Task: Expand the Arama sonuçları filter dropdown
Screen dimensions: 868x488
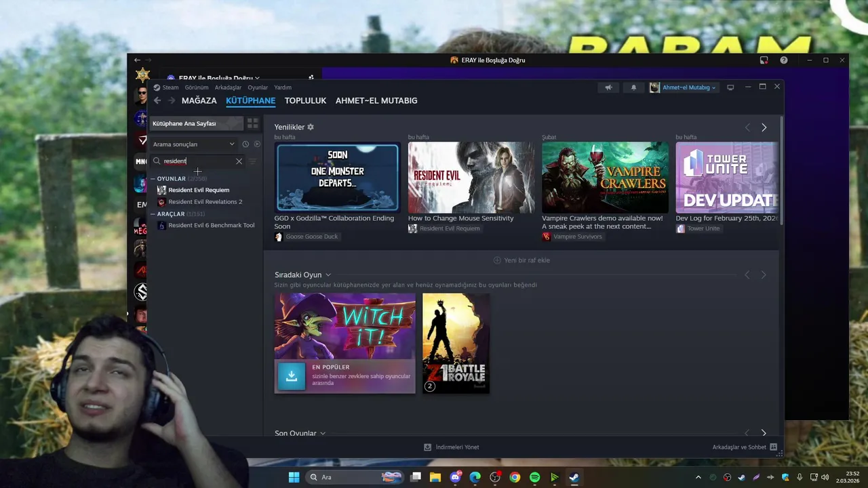Action: [194, 144]
